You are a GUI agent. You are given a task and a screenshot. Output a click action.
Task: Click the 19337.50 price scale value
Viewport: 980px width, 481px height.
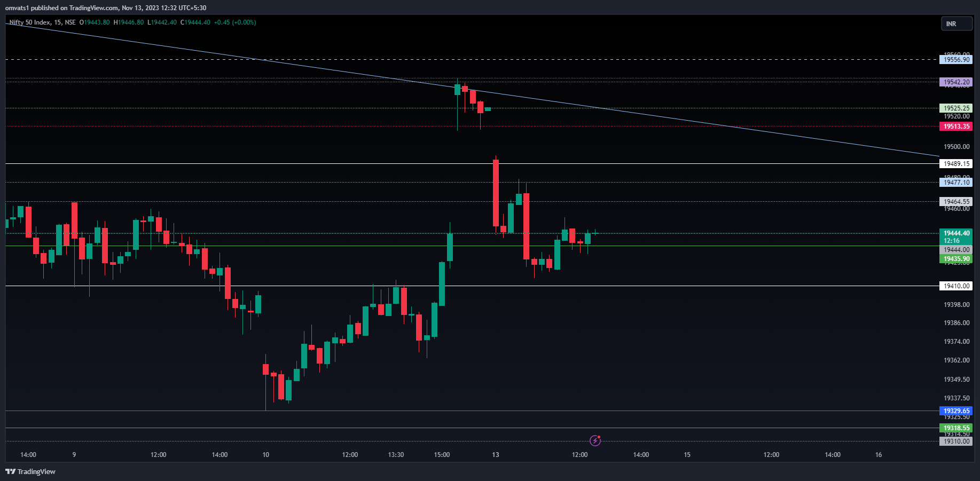(x=957, y=398)
